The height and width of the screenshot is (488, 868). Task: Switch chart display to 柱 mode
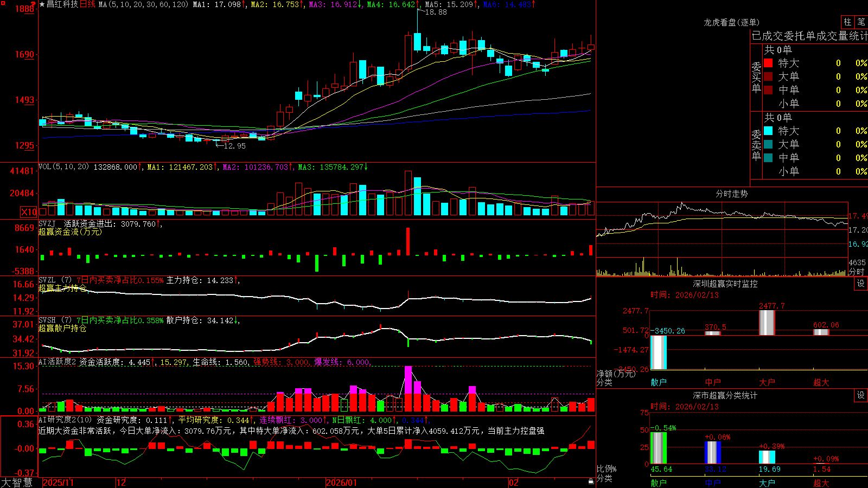click(x=847, y=22)
